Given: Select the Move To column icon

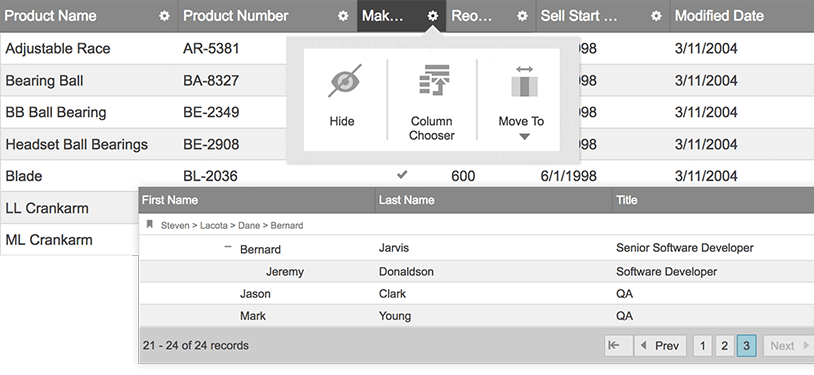Looking at the screenshot, I should click(x=524, y=82).
